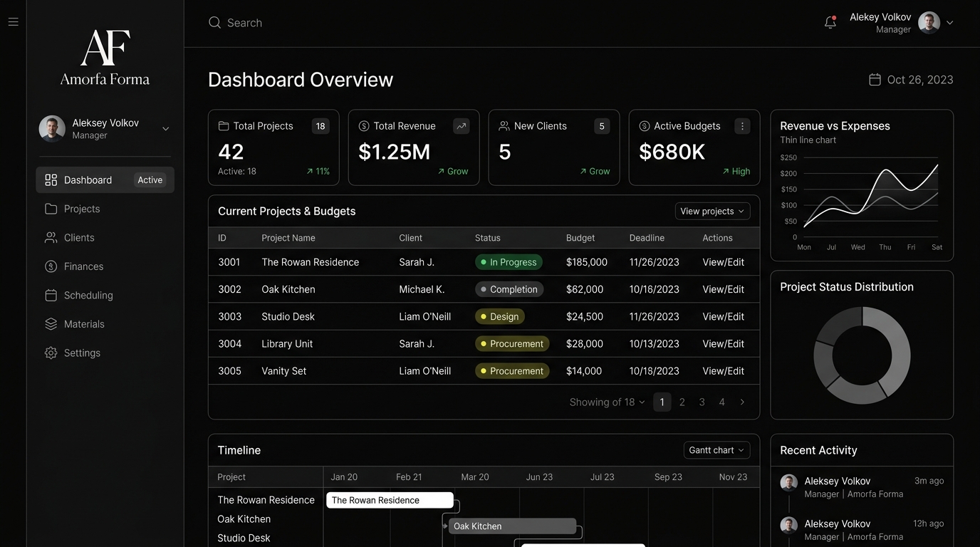Expand the top-right user account dropdown

click(x=949, y=23)
